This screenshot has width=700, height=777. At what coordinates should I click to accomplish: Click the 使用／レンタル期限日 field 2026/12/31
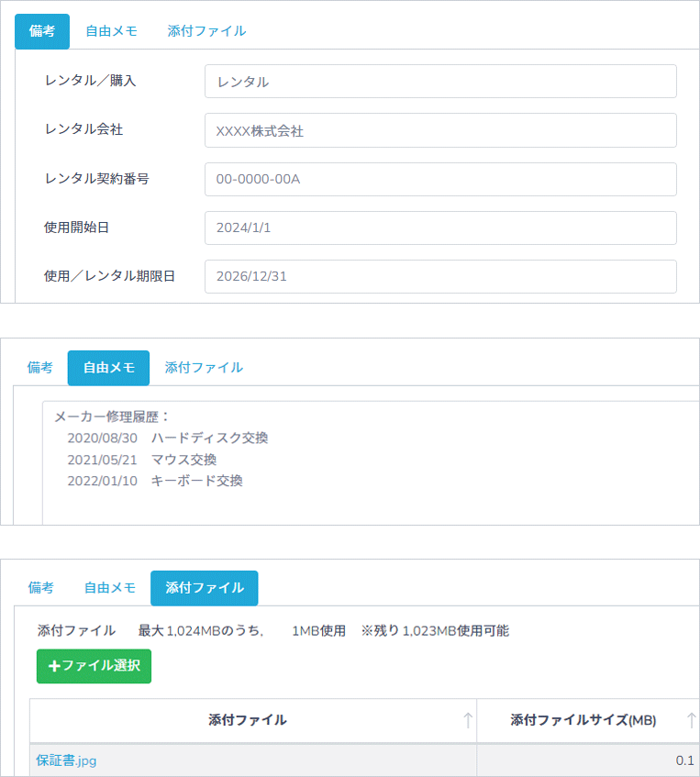pos(440,276)
